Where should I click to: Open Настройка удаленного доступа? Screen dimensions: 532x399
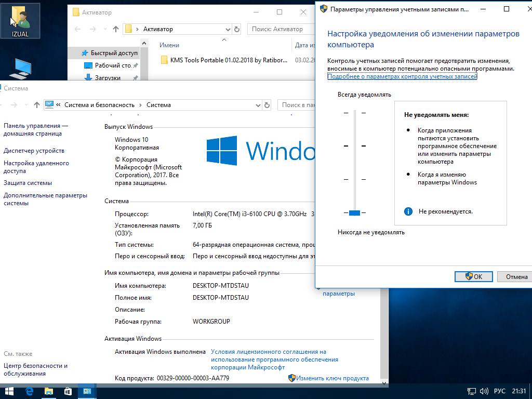pyautogui.click(x=36, y=167)
